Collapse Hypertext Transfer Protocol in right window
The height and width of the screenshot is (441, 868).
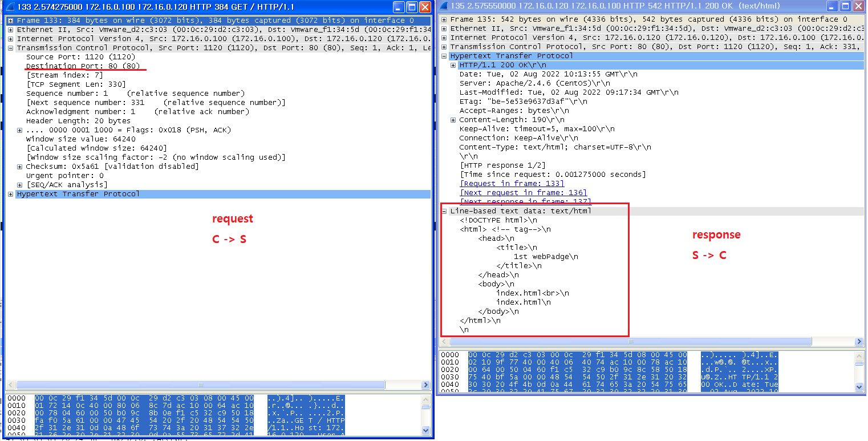pos(444,56)
